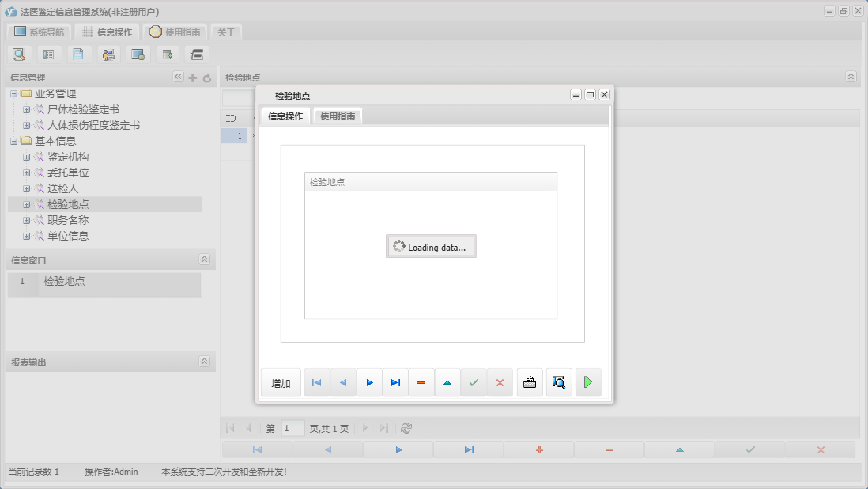Click the search magnifier icon in main toolbar
Image resolution: width=868 pixels, height=489 pixels.
coord(19,55)
